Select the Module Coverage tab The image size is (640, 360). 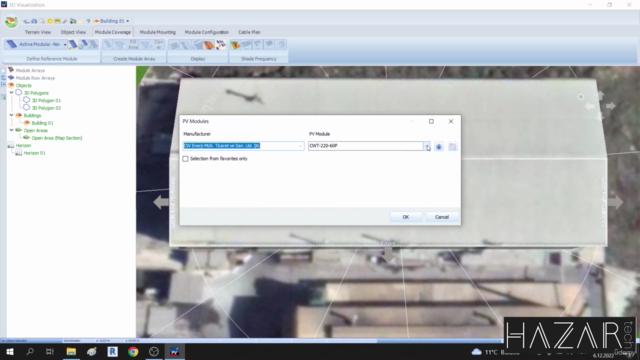pos(113,32)
